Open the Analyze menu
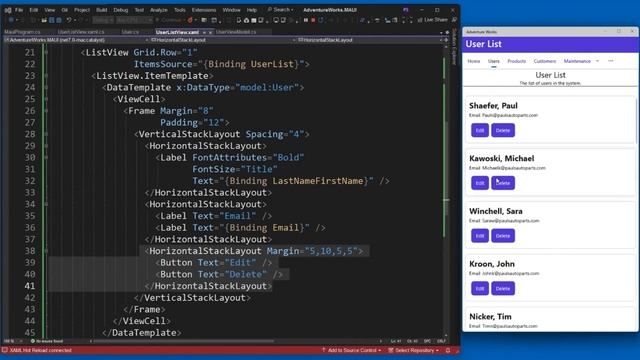The image size is (640, 360). coord(158,10)
